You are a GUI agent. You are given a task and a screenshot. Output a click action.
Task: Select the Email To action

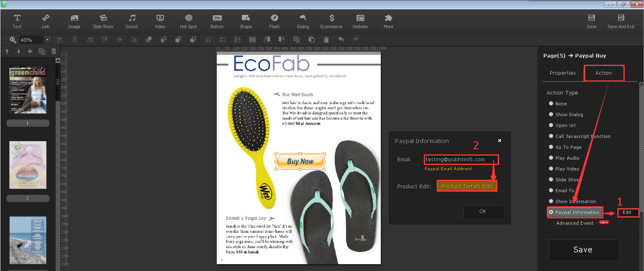(561, 191)
